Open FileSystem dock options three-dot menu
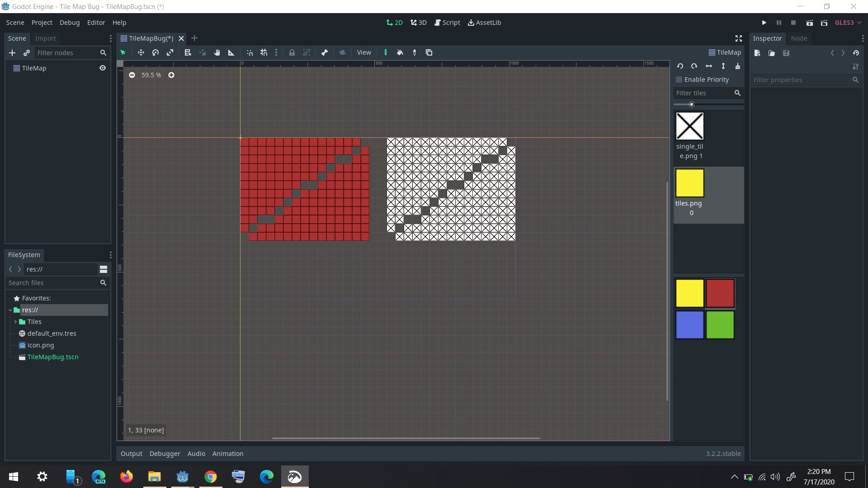Screen dimensions: 868x488 coord(110,255)
